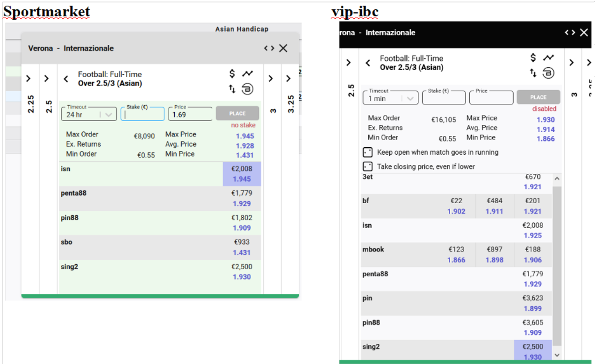Select bf €22 at 1.902 in vip-ibc

[456, 206]
